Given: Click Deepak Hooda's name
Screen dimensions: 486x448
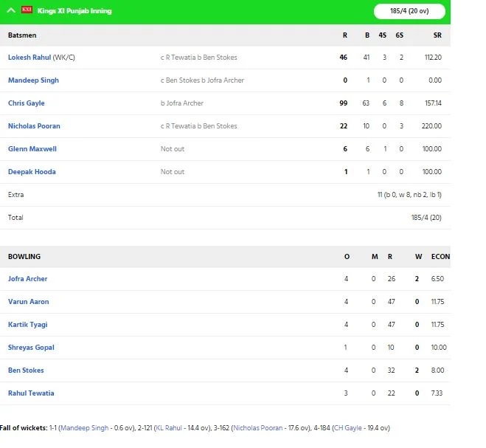Looking at the screenshot, I should click(32, 172).
